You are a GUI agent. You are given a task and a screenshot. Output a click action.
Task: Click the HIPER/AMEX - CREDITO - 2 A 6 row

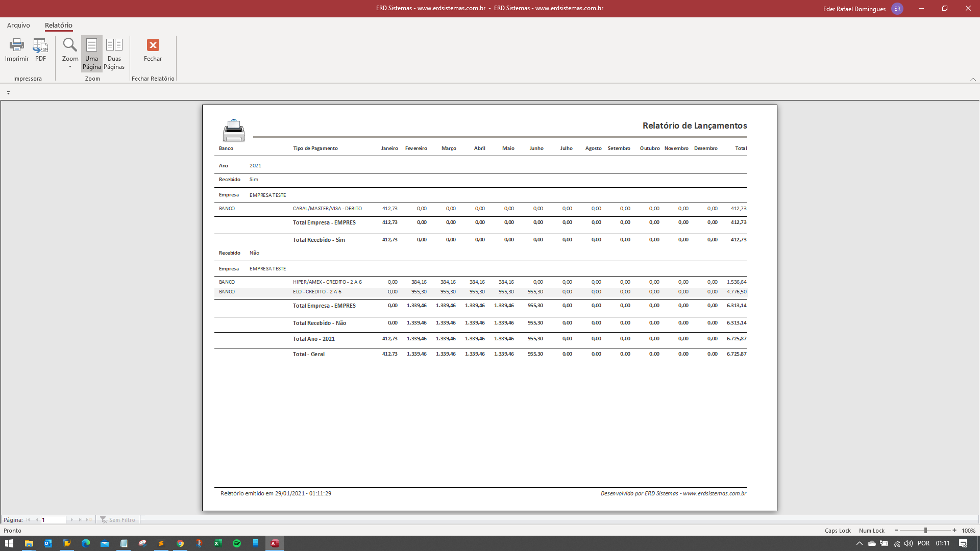[481, 282]
